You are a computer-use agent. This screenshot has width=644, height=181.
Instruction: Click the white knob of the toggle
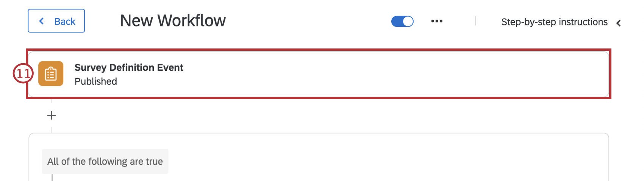(408, 22)
